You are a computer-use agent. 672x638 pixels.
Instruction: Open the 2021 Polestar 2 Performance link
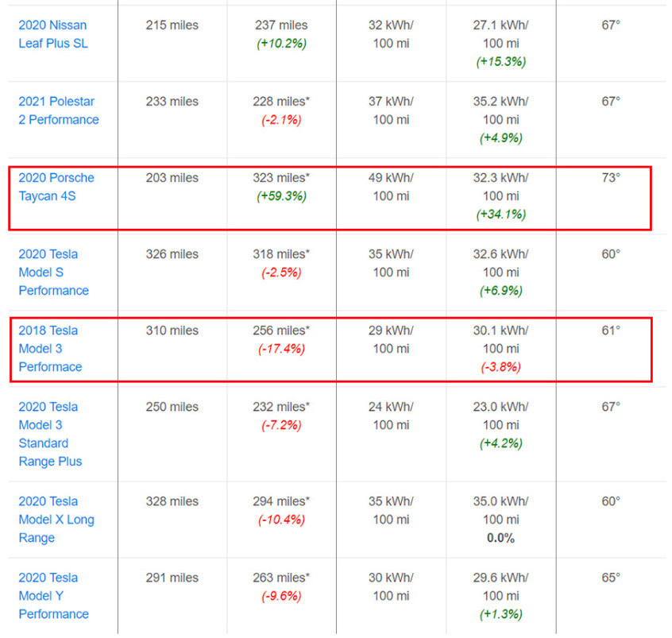pyautogui.click(x=59, y=110)
